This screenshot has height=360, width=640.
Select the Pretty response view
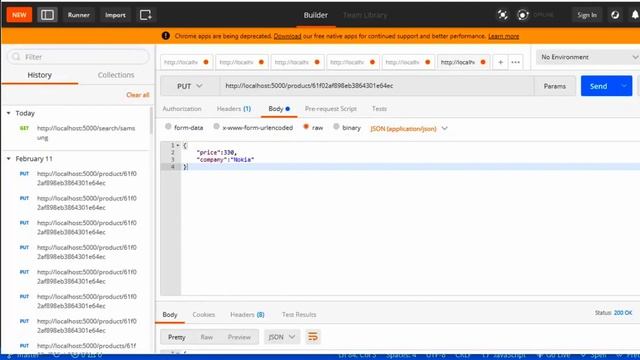(177, 337)
